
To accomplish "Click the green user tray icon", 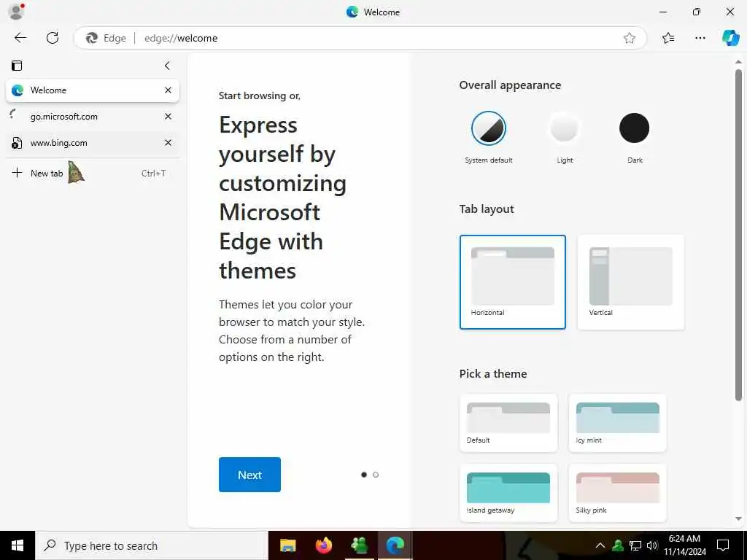I will (x=618, y=545).
